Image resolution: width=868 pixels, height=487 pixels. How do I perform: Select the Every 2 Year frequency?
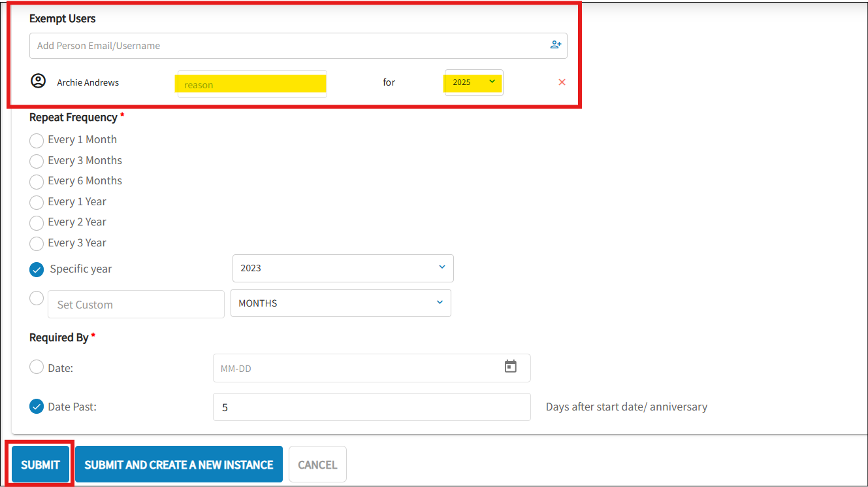(x=37, y=223)
